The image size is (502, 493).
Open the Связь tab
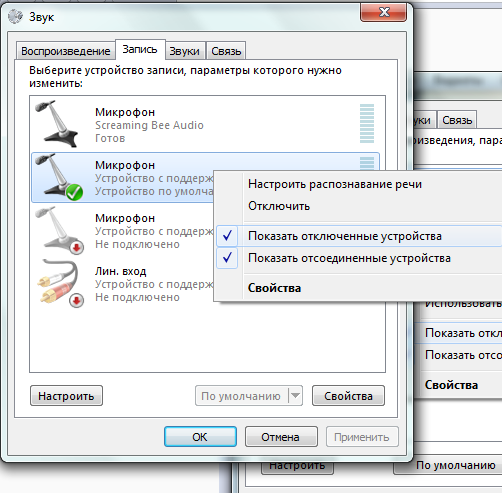[x=226, y=51]
